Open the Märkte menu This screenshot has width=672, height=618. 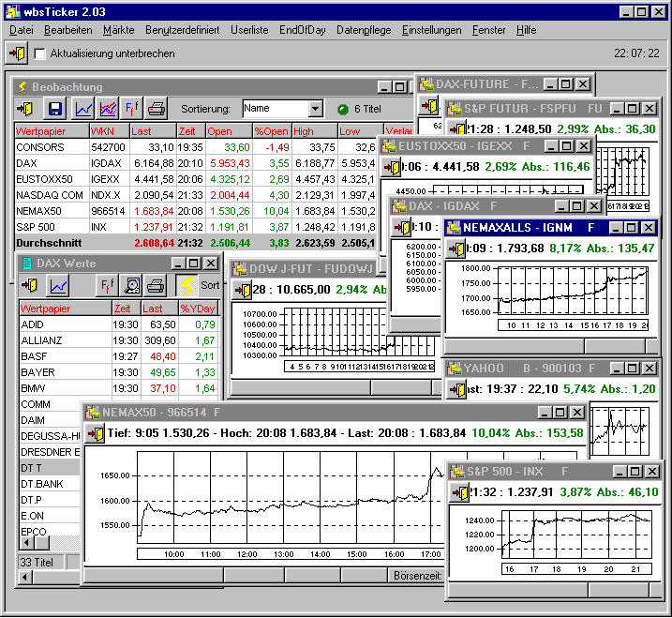(x=118, y=30)
